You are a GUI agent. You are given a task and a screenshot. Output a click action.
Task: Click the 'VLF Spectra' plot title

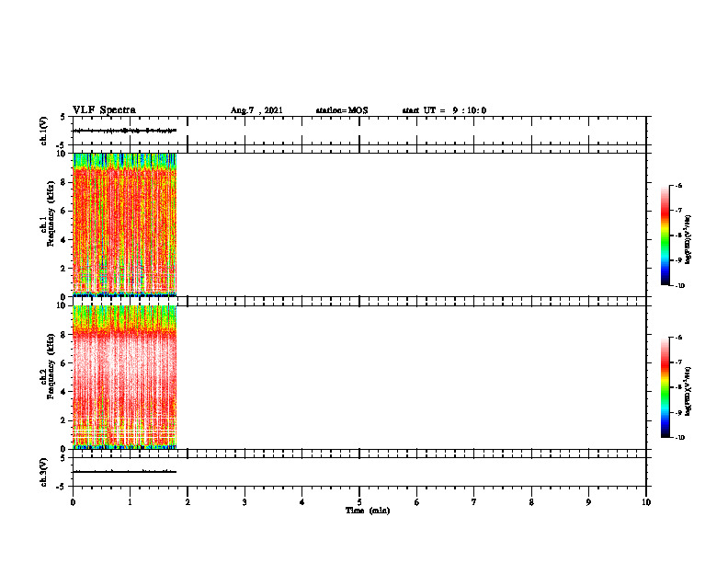[104, 110]
